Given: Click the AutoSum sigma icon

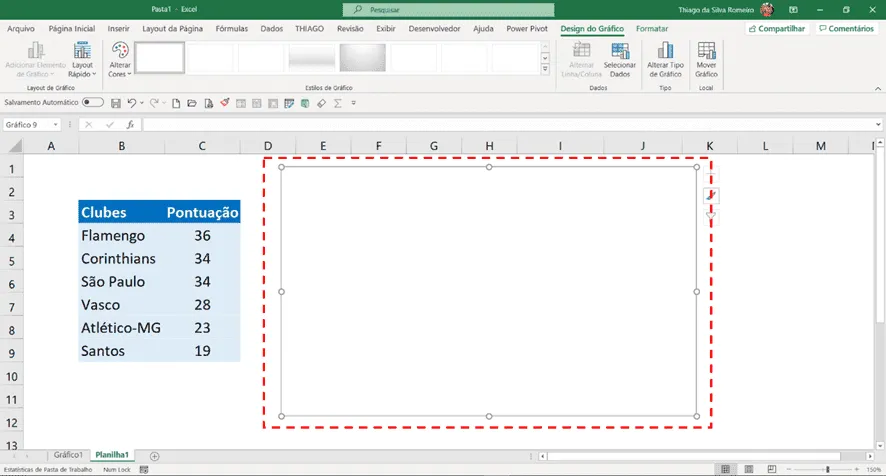Looking at the screenshot, I should point(337,103).
